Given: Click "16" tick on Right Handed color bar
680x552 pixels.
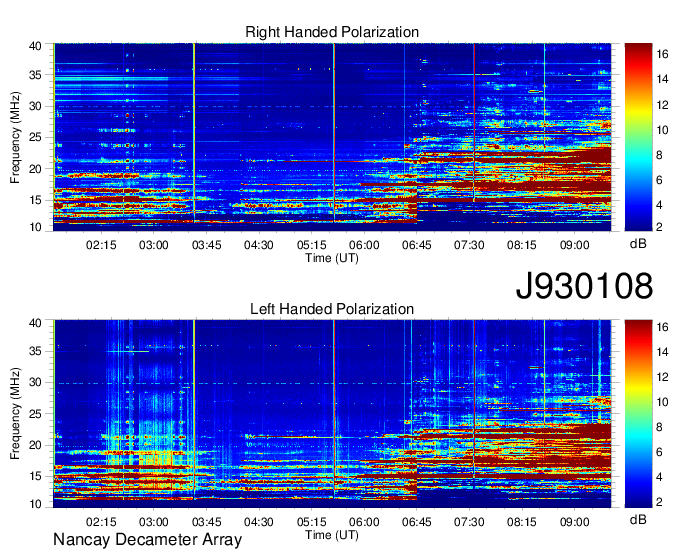Looking at the screenshot, I should point(662,54).
